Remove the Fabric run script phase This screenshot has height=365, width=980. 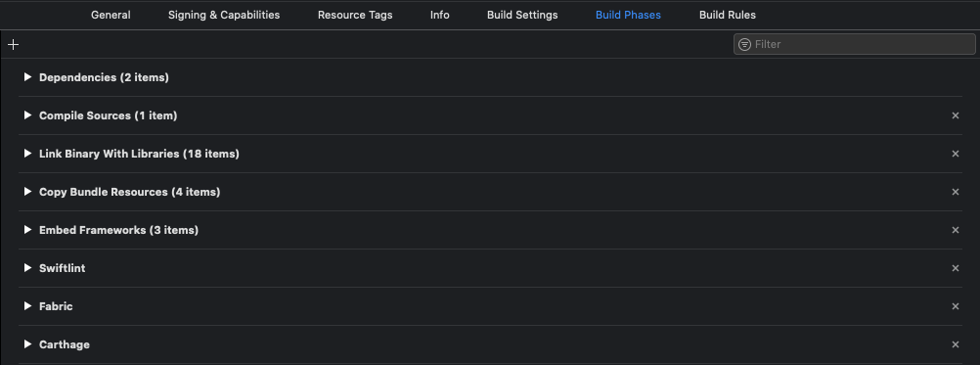click(955, 306)
